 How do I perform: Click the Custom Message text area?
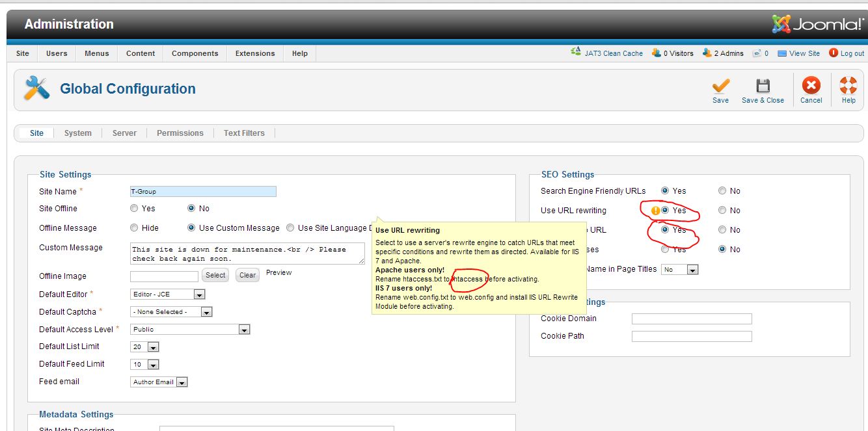click(247, 254)
